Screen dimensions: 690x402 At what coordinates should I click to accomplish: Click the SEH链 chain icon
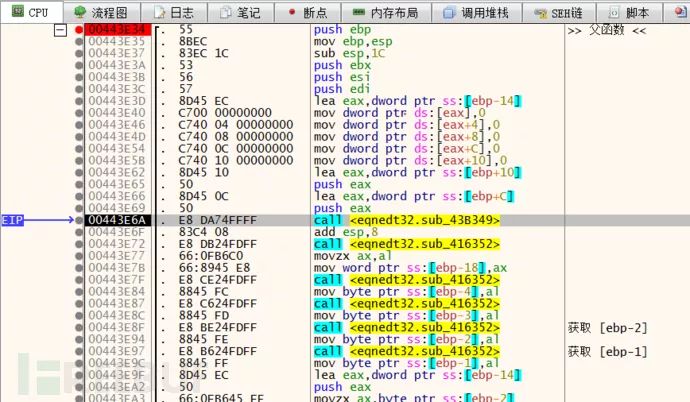point(540,13)
